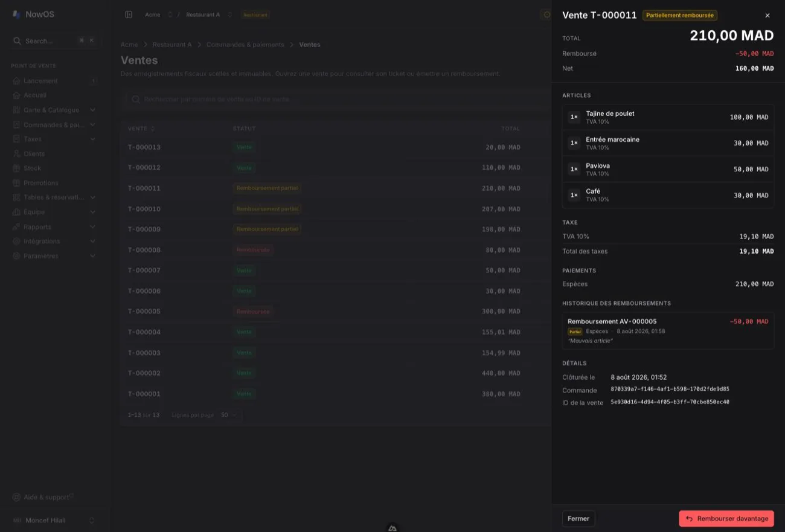Click the Pavlova article row
785x532 pixels.
tap(668, 169)
